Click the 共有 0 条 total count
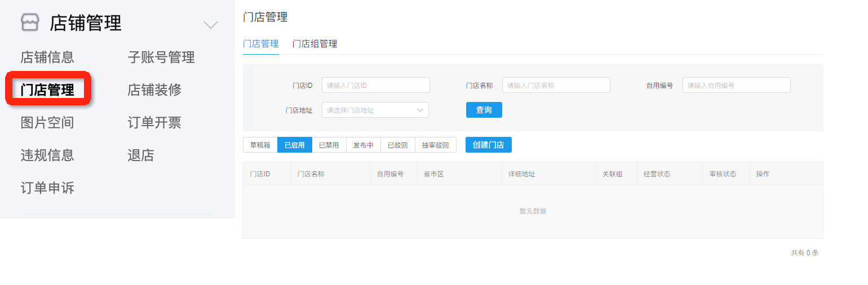The height and width of the screenshot is (285, 868). pos(805,253)
